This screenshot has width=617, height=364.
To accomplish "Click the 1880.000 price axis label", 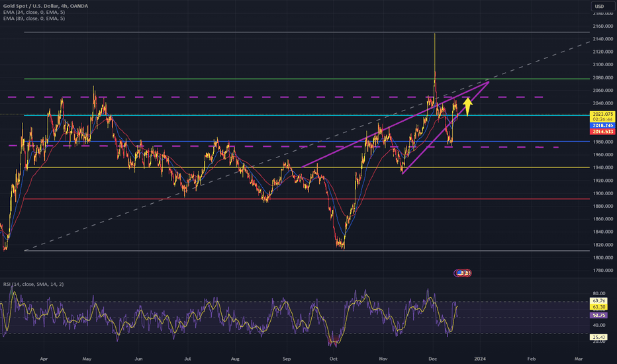I will point(603,206).
